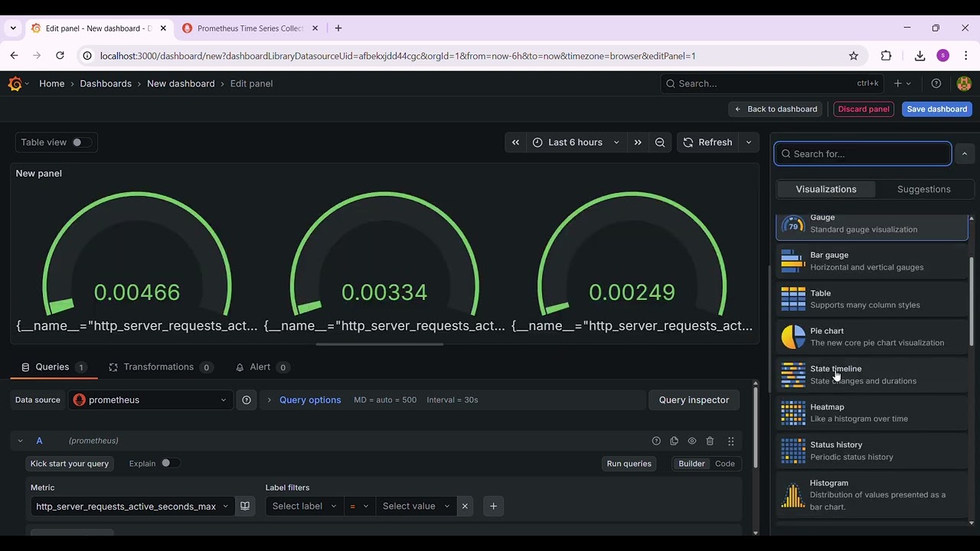Zoom out the time range
The width and height of the screenshot is (980, 551).
660,142
